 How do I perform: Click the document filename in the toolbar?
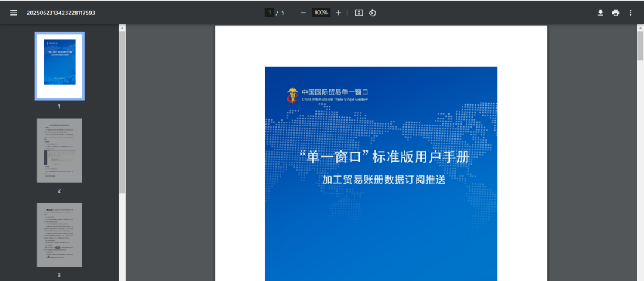pos(61,13)
